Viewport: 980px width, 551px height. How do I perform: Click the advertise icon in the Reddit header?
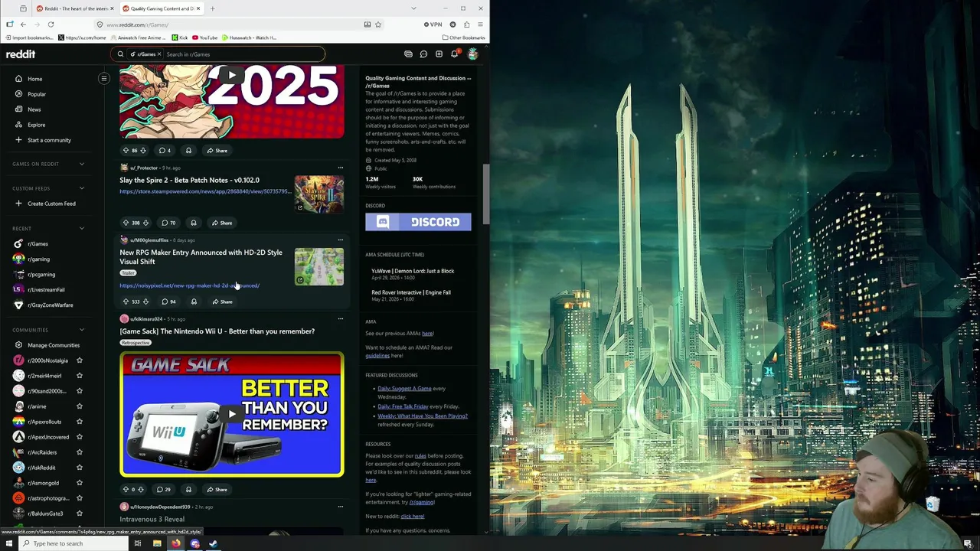[x=408, y=54]
